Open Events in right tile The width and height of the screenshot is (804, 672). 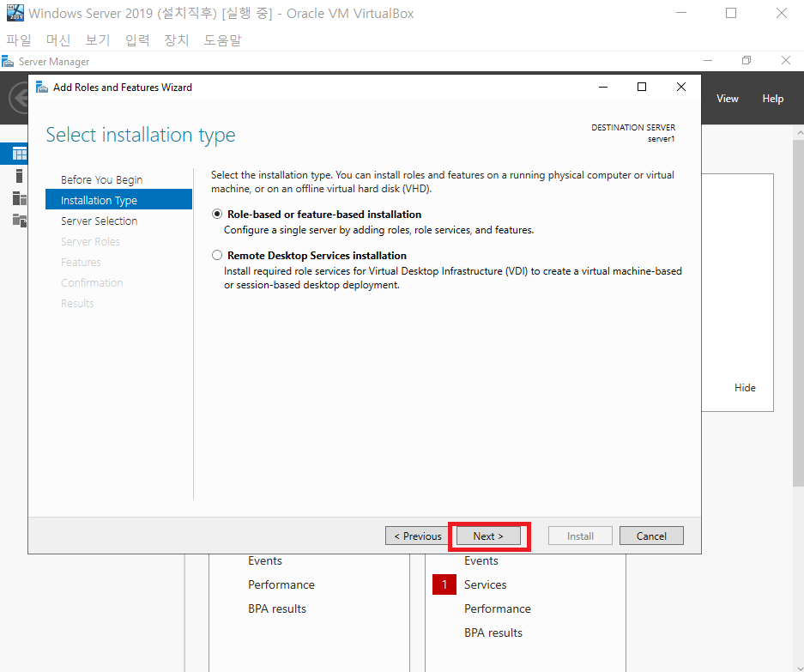[x=481, y=560]
